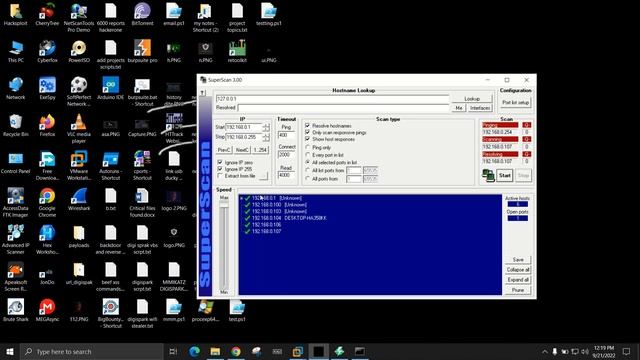640x360 pixels.
Task: Click the PrevC button
Action: 224,150
